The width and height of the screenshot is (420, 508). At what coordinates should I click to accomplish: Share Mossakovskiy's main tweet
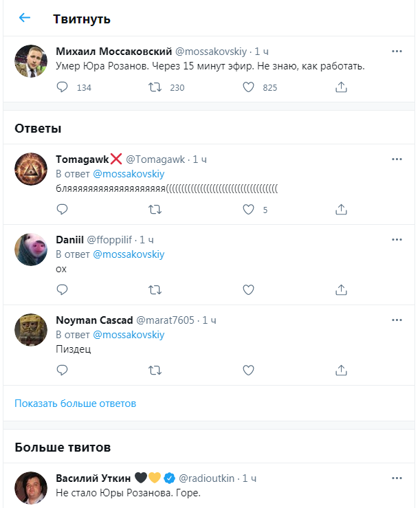click(x=341, y=87)
